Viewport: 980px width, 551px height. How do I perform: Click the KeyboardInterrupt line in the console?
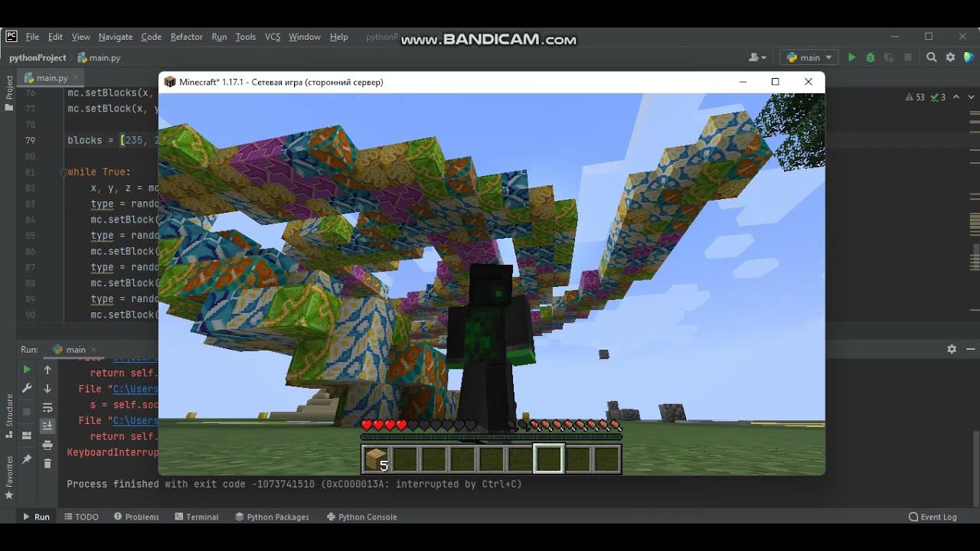pos(113,452)
